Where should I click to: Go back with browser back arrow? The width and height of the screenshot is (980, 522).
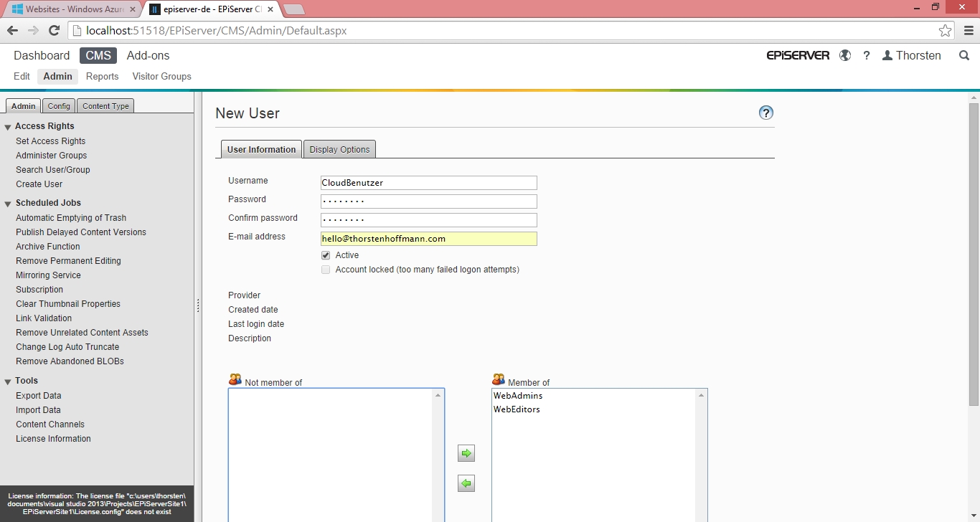[x=12, y=31]
